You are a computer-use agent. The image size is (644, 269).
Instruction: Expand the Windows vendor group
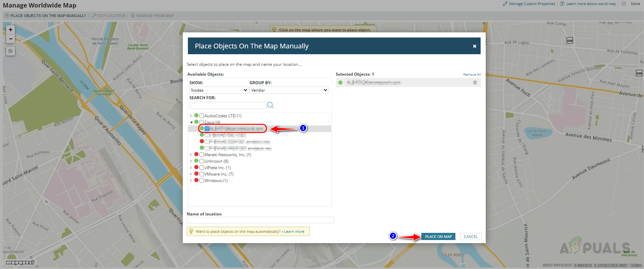tap(191, 181)
